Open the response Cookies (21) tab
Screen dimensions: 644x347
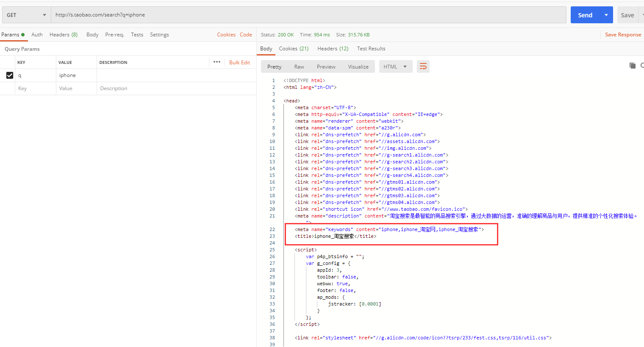pyautogui.click(x=294, y=49)
